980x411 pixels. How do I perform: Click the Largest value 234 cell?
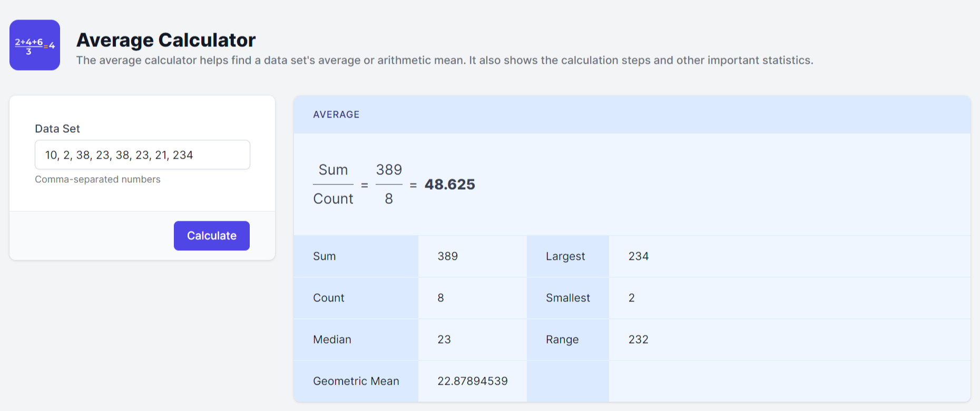[x=638, y=257]
